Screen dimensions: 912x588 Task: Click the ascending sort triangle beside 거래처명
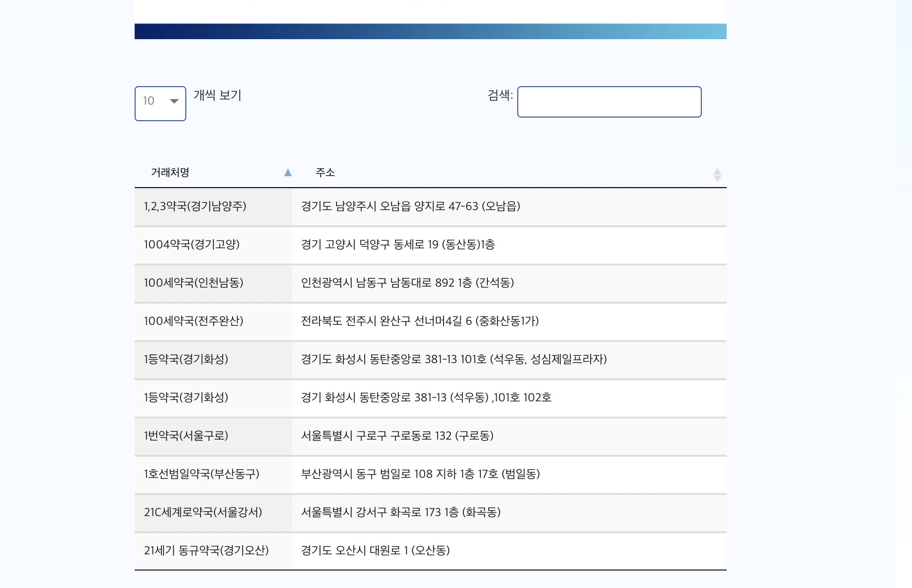tap(288, 172)
